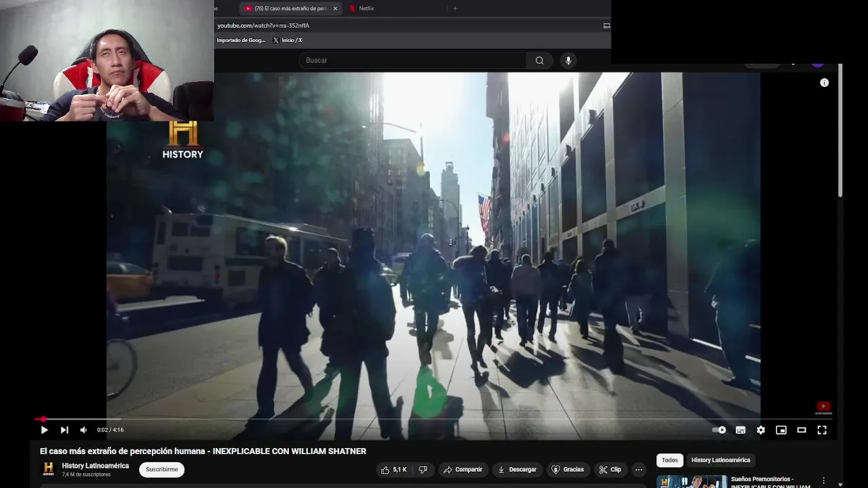The height and width of the screenshot is (488, 868).
Task: Click the 7,4 M de suscriptores text
Action: [86, 474]
